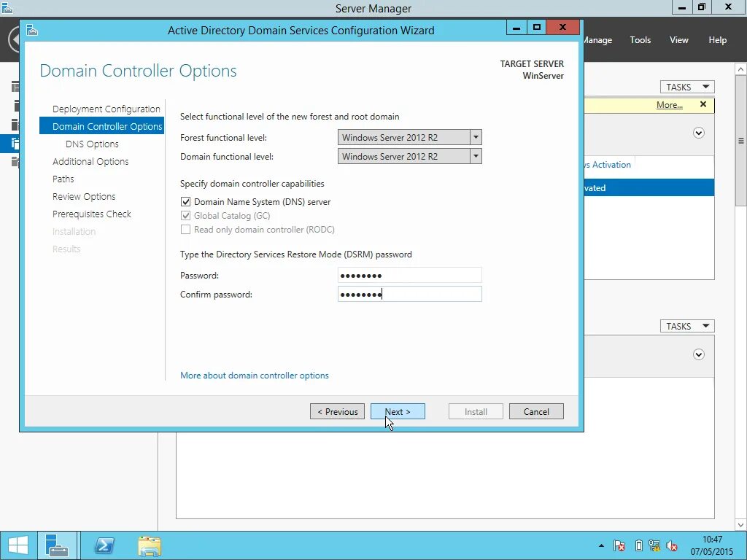Open File Explorer from the taskbar
747x560 pixels.
click(148, 545)
